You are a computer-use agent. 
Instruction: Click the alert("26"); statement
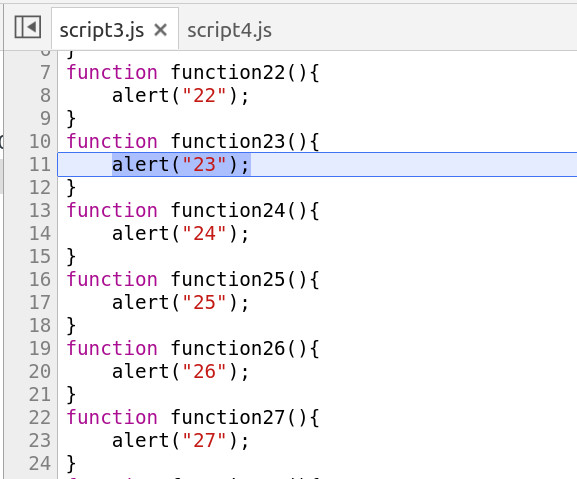tap(180, 372)
